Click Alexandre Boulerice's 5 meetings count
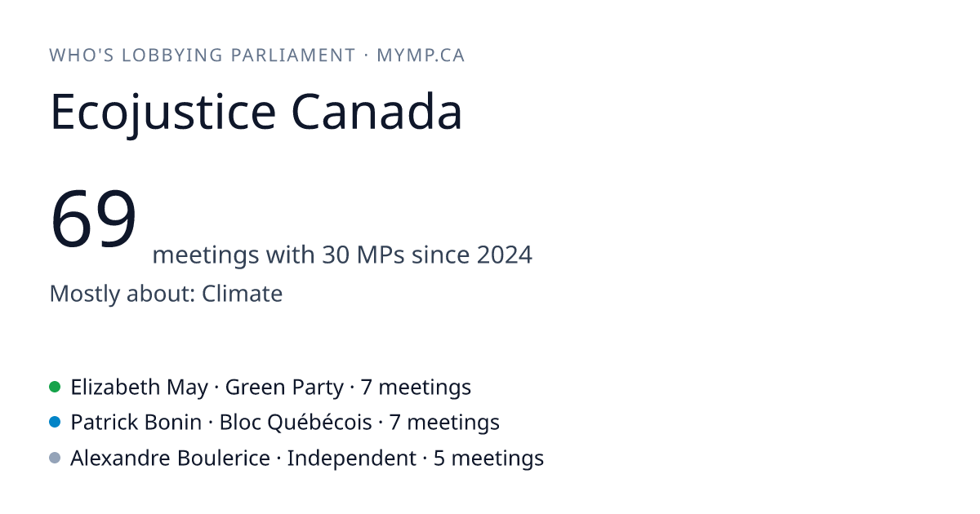 pyautogui.click(x=488, y=459)
